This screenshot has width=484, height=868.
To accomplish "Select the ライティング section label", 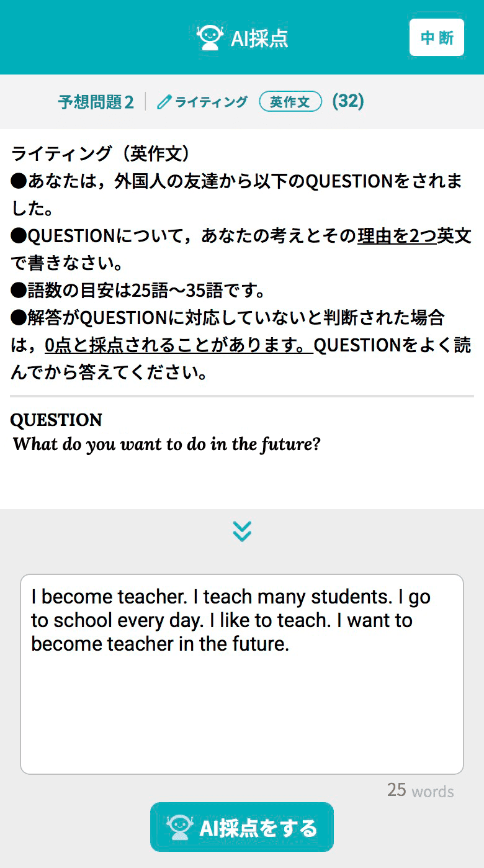I will 211,102.
